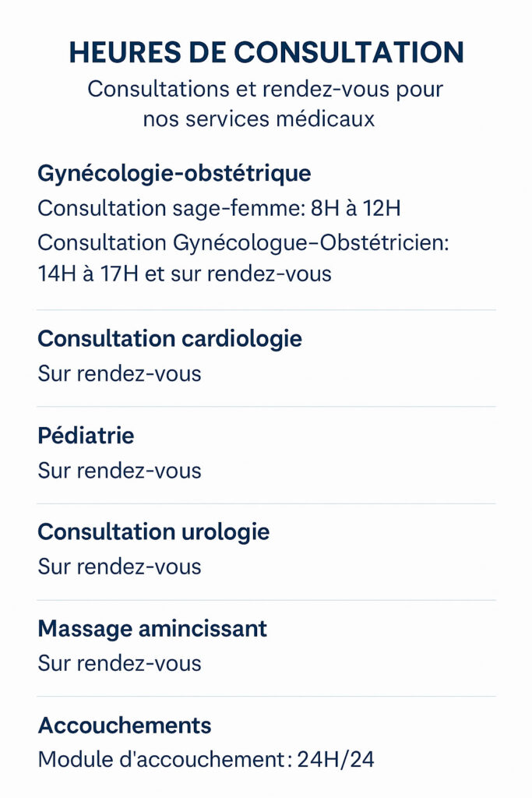The height and width of the screenshot is (798, 532).
Task: Click the subtitle line 'Consultations et rendez-vous pour'
Action: click(266, 89)
